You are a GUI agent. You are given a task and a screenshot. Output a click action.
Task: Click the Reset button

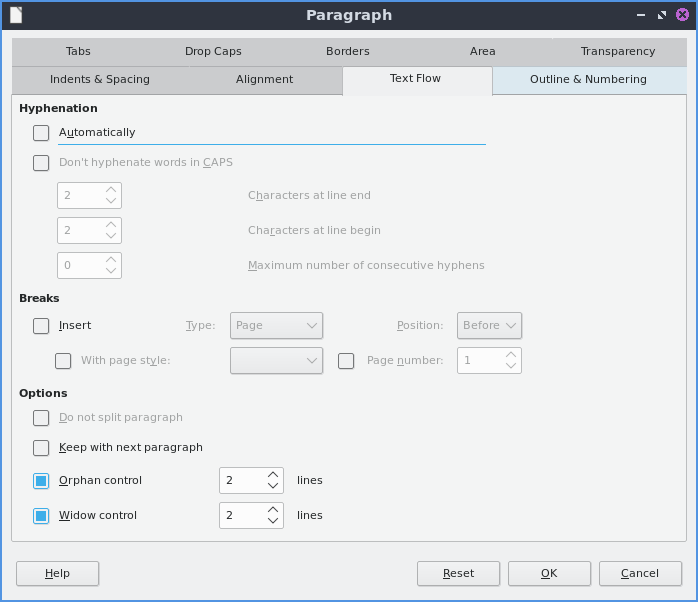(458, 573)
